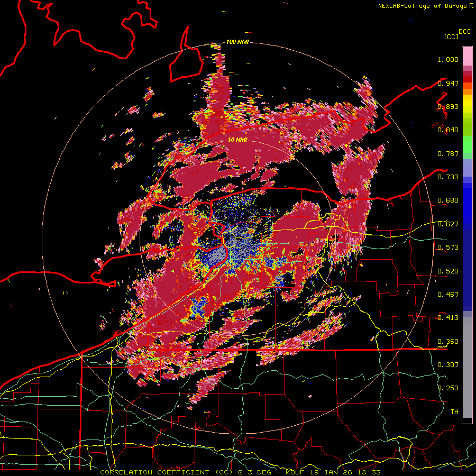
Task: Click the 0.253 value on the scale
Action: tap(448, 388)
